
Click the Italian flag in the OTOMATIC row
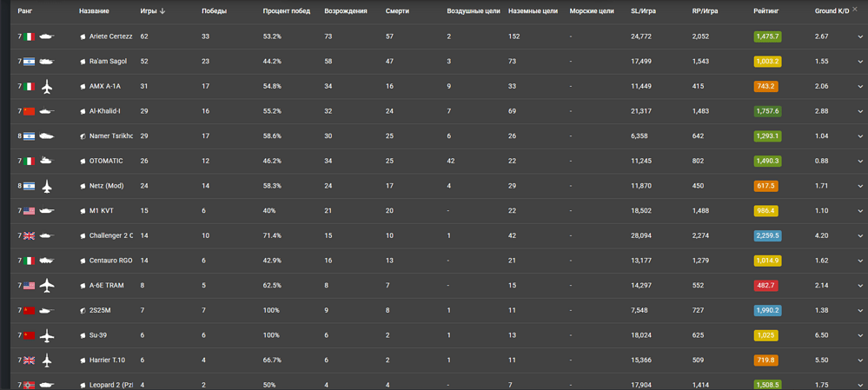30,162
